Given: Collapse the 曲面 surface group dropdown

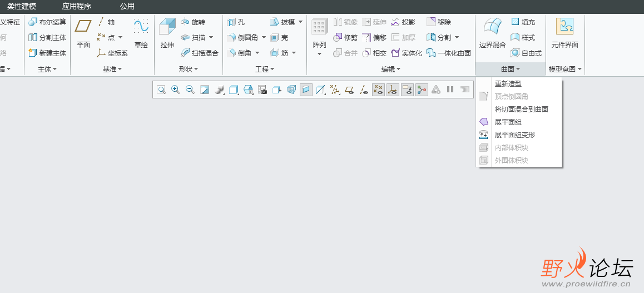Looking at the screenshot, I should click(x=511, y=69).
